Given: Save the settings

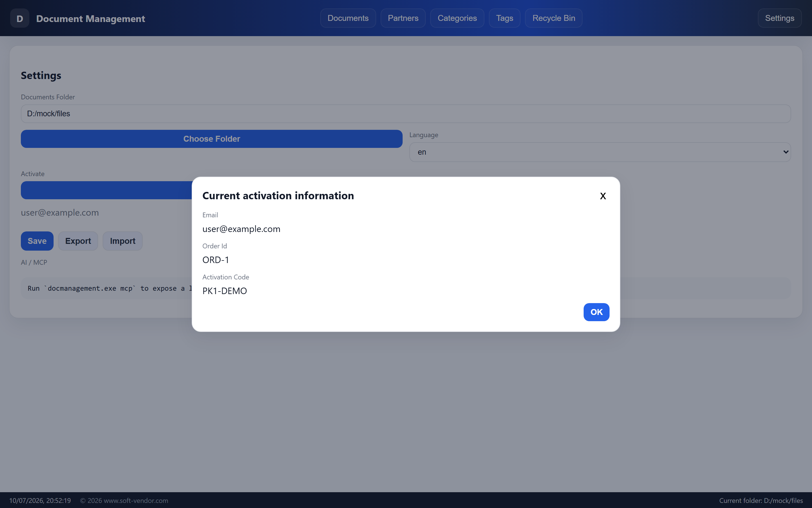Looking at the screenshot, I should [x=37, y=241].
